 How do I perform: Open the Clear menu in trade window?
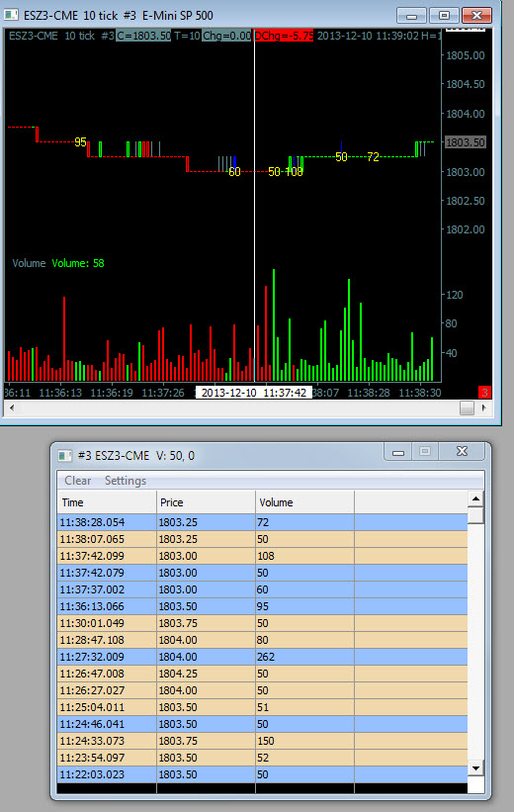[x=78, y=481]
